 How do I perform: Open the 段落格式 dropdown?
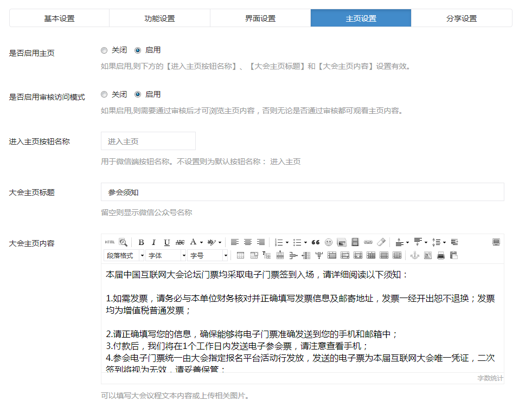pyautogui.click(x=124, y=255)
